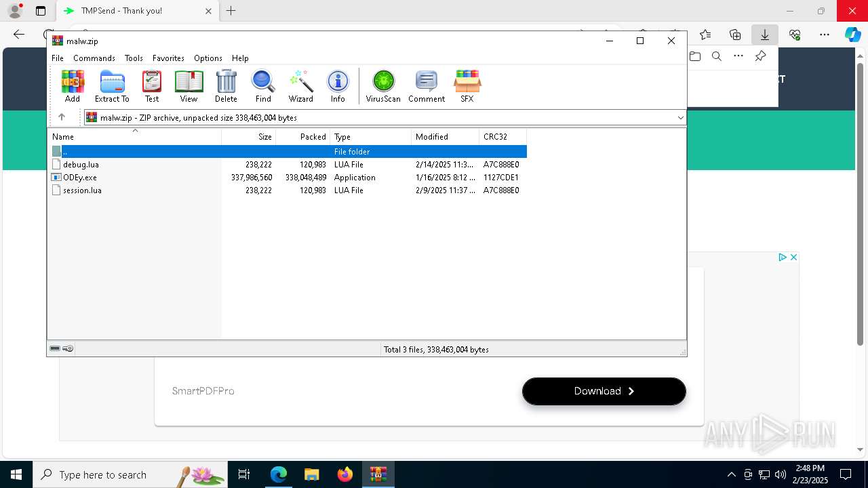Open the View tool in WinRAR
Screen dimensions: 868x488
189,86
